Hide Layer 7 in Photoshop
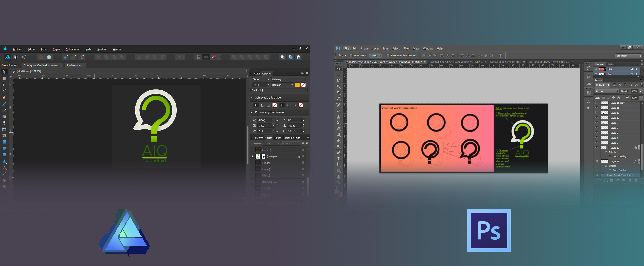This screenshot has width=644, height=266. point(597,123)
